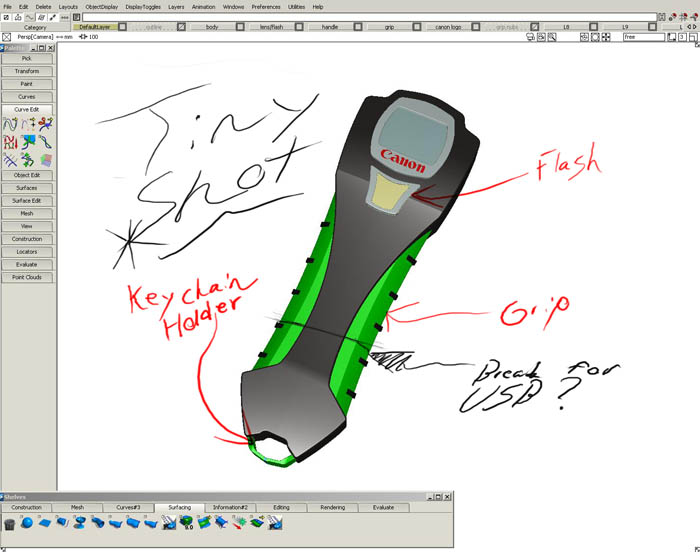Click the magnifier zoom icon in view toolbar
Viewport: 700px width, 552px height.
[x=552, y=37]
